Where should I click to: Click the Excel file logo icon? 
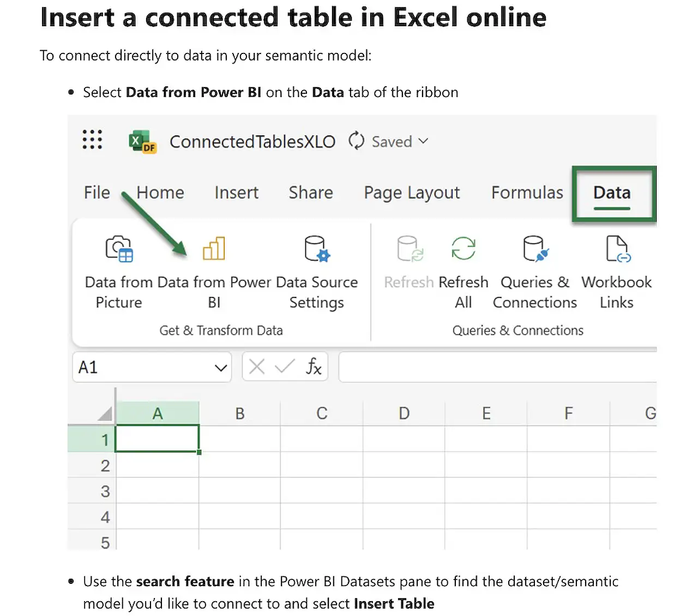tap(142, 141)
